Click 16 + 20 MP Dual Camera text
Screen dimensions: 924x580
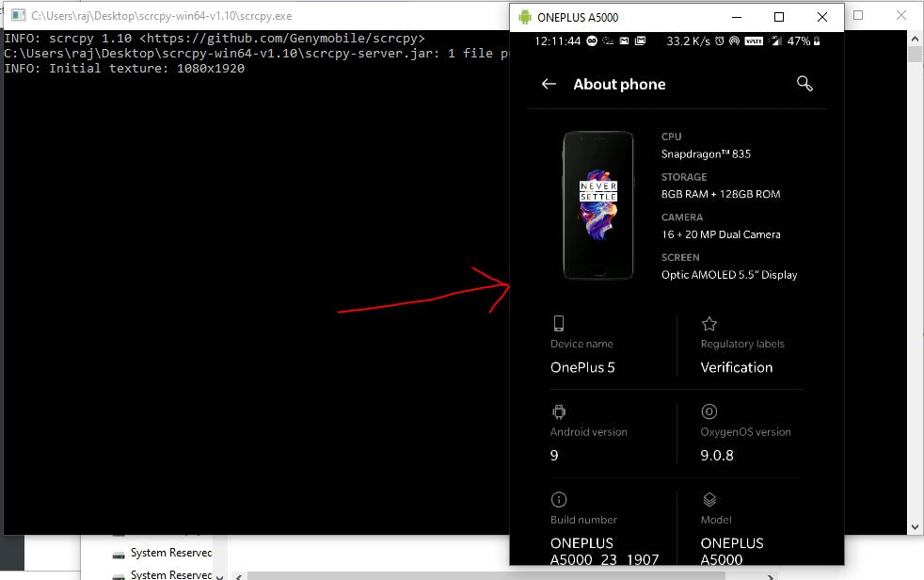721,234
